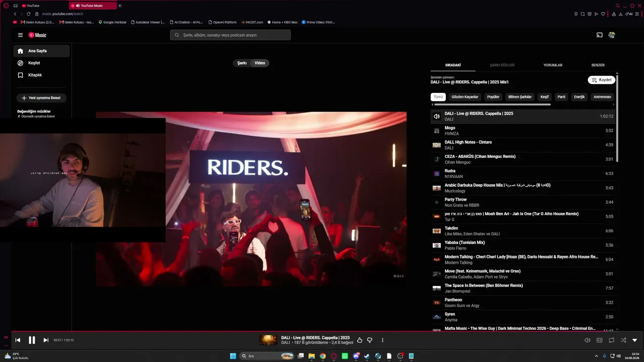The image size is (644, 362).
Task: Go back in browser history
Action: [x=15, y=14]
